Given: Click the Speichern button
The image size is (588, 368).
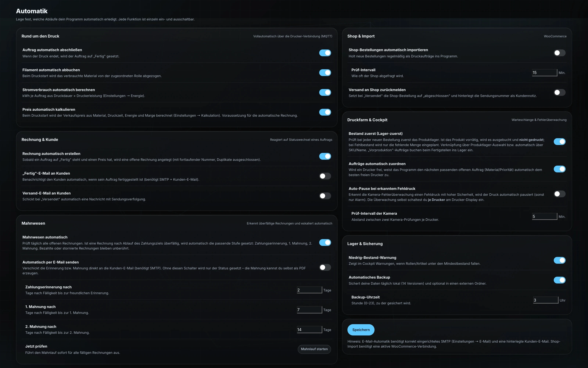Looking at the screenshot, I should pyautogui.click(x=361, y=330).
